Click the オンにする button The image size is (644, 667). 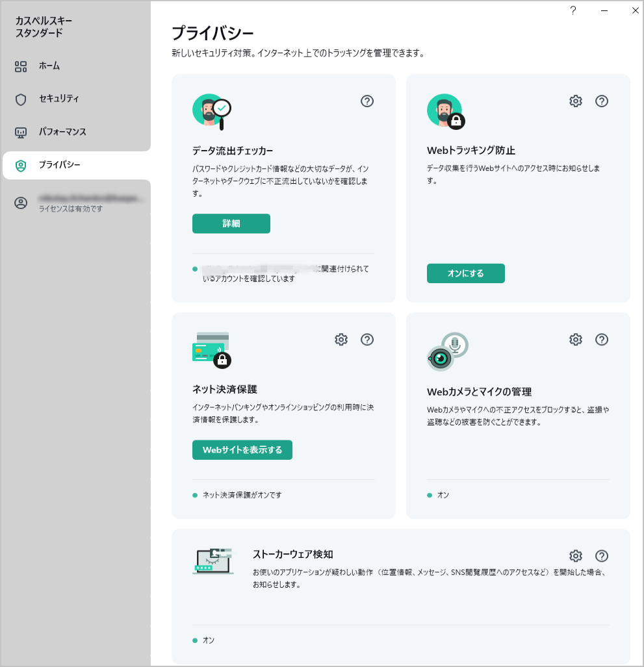466,273
